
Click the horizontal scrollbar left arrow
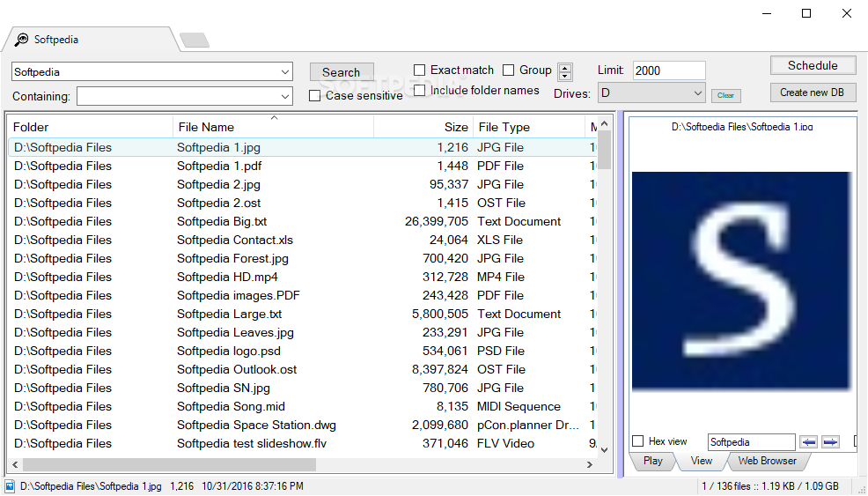point(15,464)
